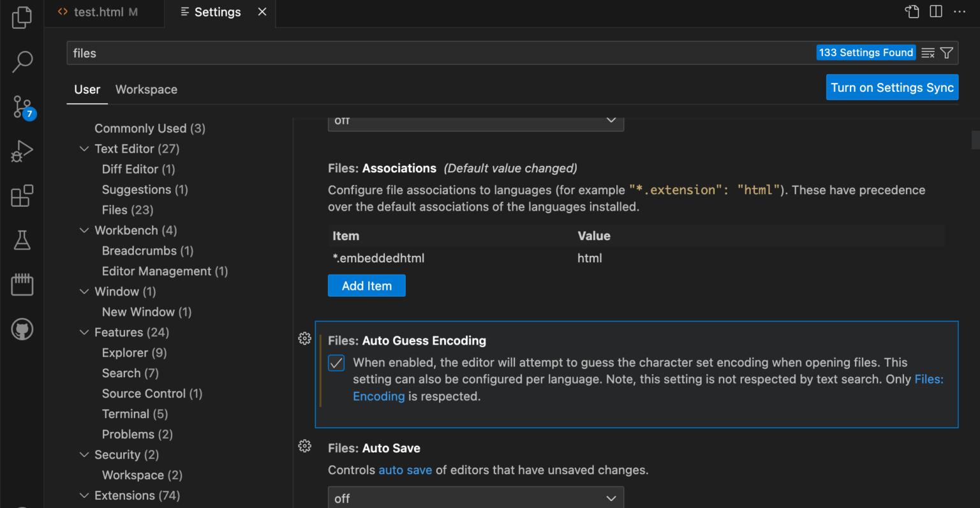Viewport: 980px width, 508px height.
Task: Open the Extensions view
Action: 22,196
